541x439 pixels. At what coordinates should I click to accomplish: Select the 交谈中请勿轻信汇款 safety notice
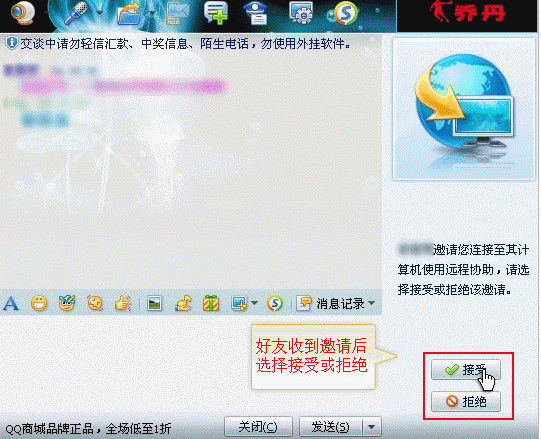(186, 44)
